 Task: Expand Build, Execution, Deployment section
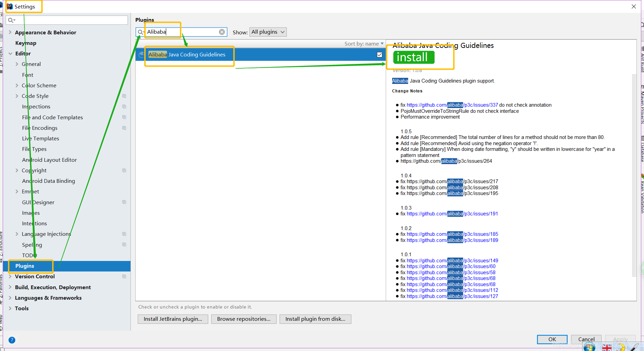tap(10, 287)
